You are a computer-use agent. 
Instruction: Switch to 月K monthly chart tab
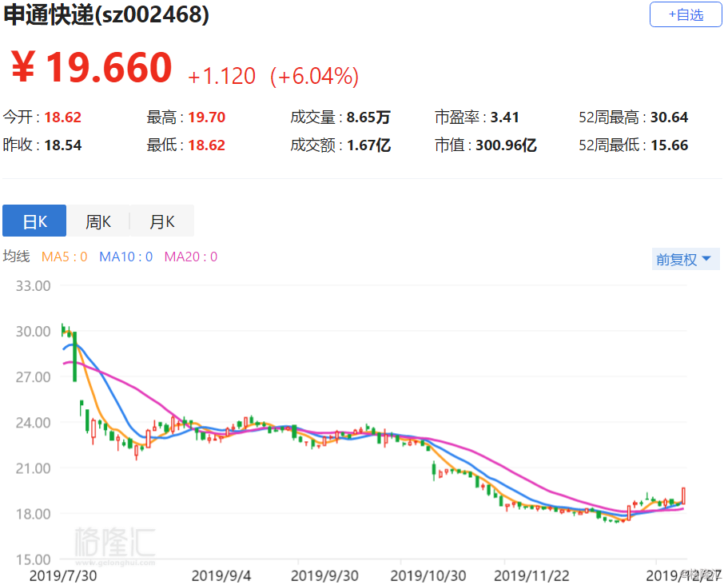(161, 221)
